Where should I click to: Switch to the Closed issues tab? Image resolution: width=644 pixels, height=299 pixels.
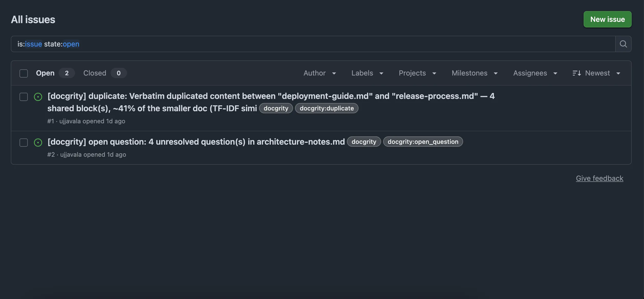coord(105,73)
